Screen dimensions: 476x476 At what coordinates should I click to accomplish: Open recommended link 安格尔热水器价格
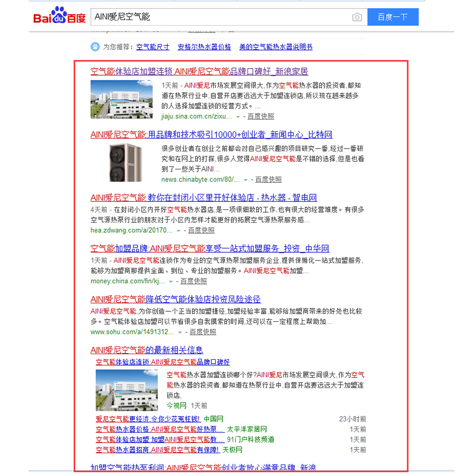coord(204,47)
